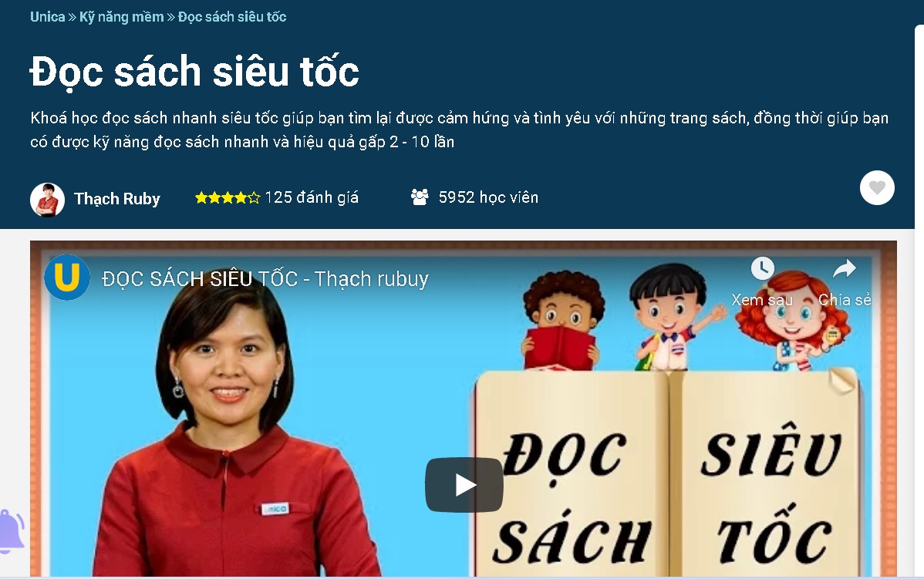Click the Đọc sách siêu tốc course heading

click(194, 72)
